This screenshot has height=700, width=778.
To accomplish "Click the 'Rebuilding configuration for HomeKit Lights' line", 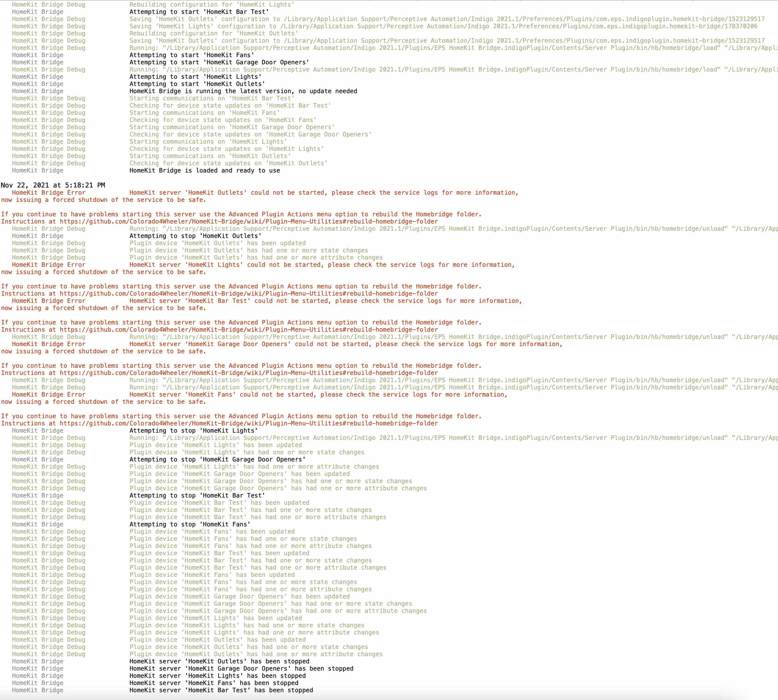I will click(212, 5).
